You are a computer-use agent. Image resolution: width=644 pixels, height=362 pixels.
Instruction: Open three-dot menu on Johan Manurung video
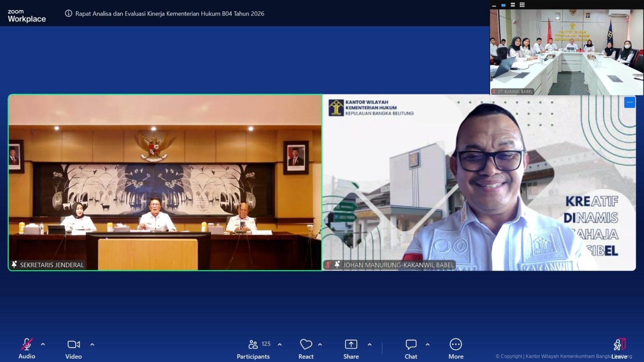[x=630, y=103]
